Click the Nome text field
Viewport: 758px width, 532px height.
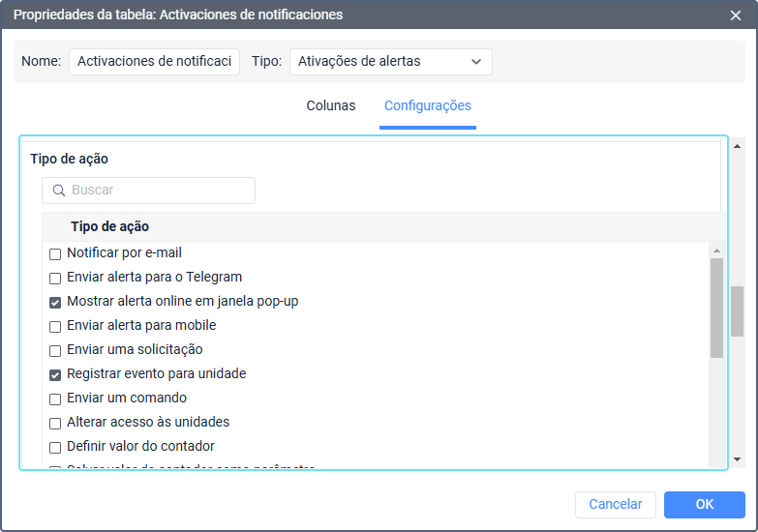154,62
